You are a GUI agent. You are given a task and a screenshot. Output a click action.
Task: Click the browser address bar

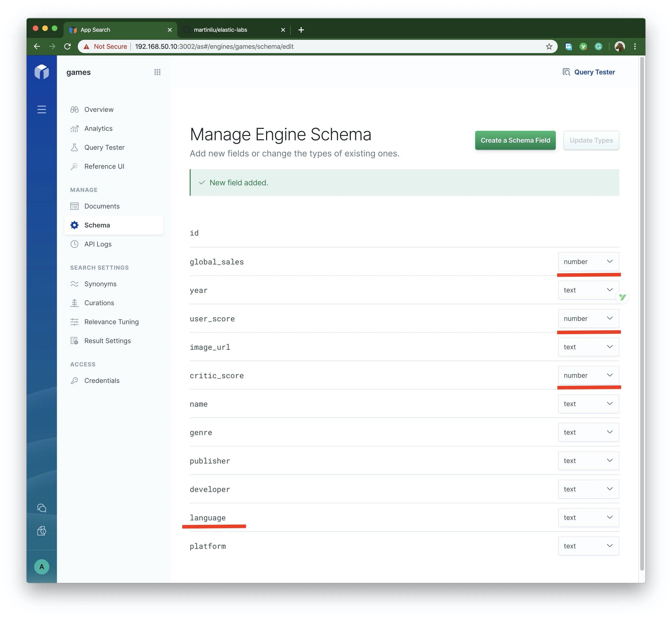[x=335, y=46]
